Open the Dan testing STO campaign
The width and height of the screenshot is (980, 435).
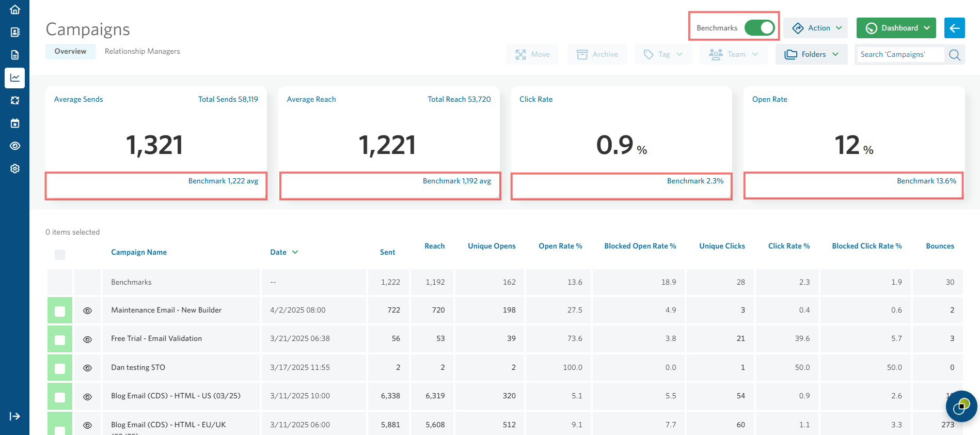pyautogui.click(x=138, y=367)
